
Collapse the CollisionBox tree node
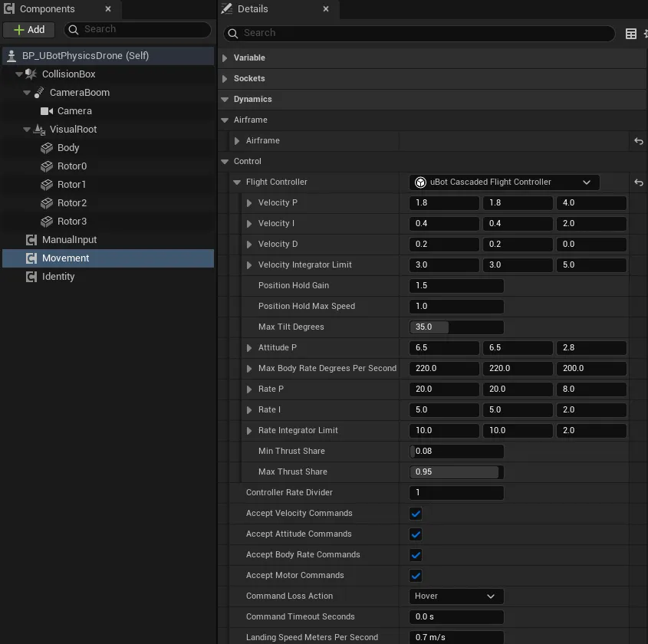coord(19,74)
